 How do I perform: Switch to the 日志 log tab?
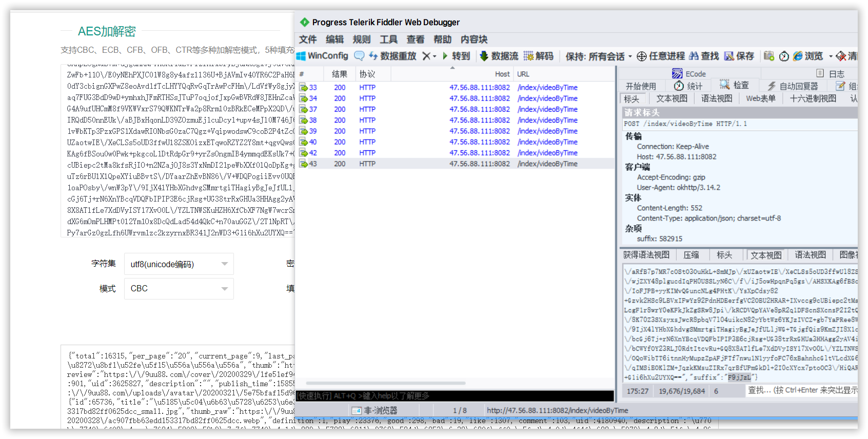click(830, 74)
